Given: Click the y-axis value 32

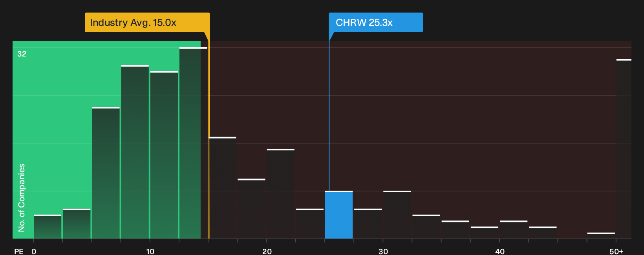Looking at the screenshot, I should (22, 54).
